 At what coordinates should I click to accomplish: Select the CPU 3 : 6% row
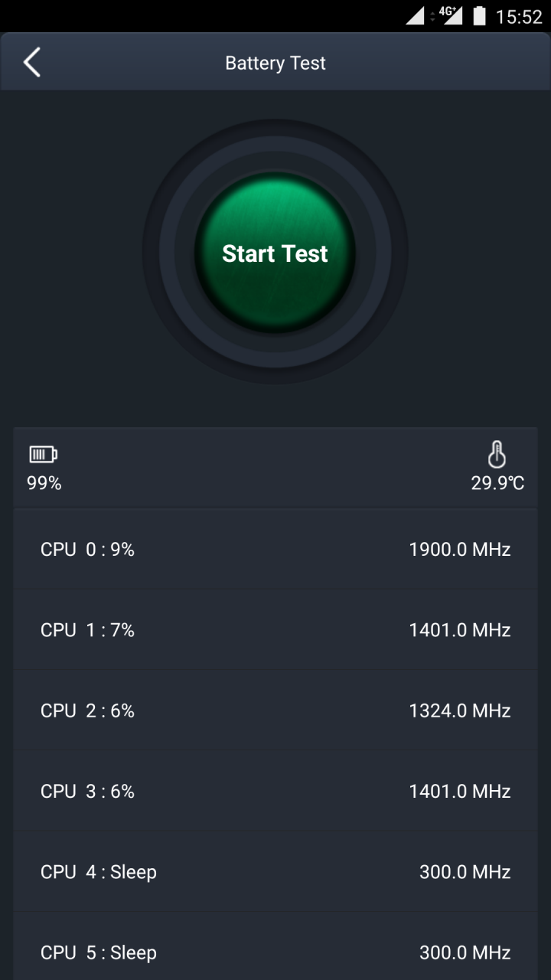pyautogui.click(x=275, y=791)
